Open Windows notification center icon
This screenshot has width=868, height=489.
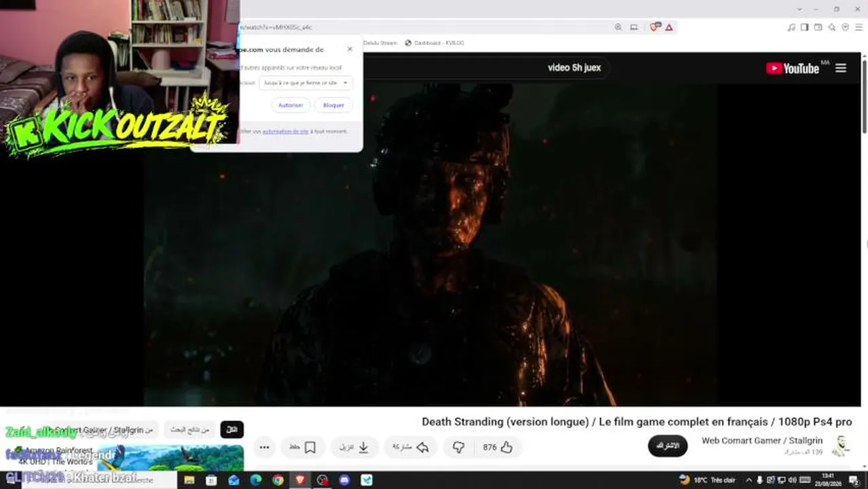(x=854, y=480)
